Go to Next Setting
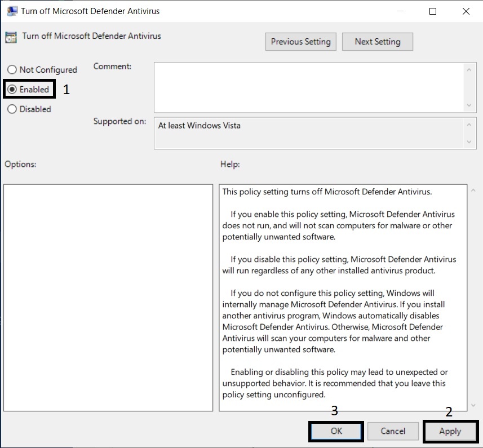Viewport: 483px width, 448px height. 378,42
